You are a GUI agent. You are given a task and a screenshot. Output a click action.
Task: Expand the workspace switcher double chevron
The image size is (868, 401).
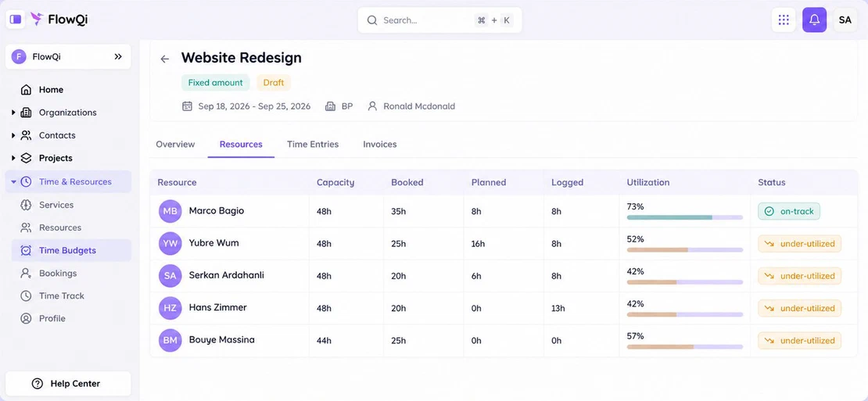pyautogui.click(x=118, y=56)
